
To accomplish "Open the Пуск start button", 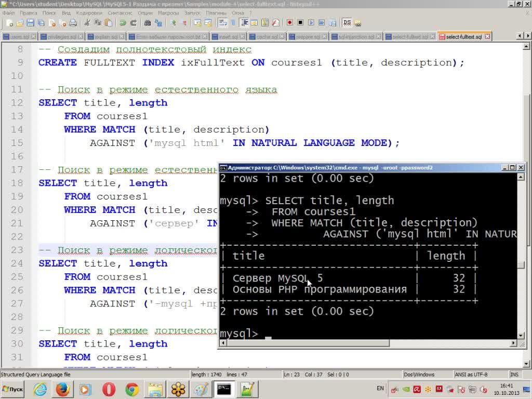I will [x=13, y=389].
